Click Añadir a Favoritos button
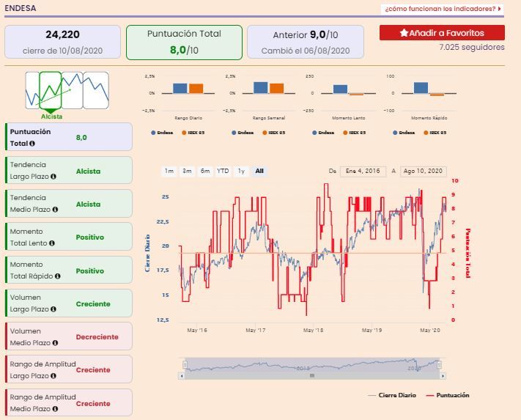 point(442,33)
